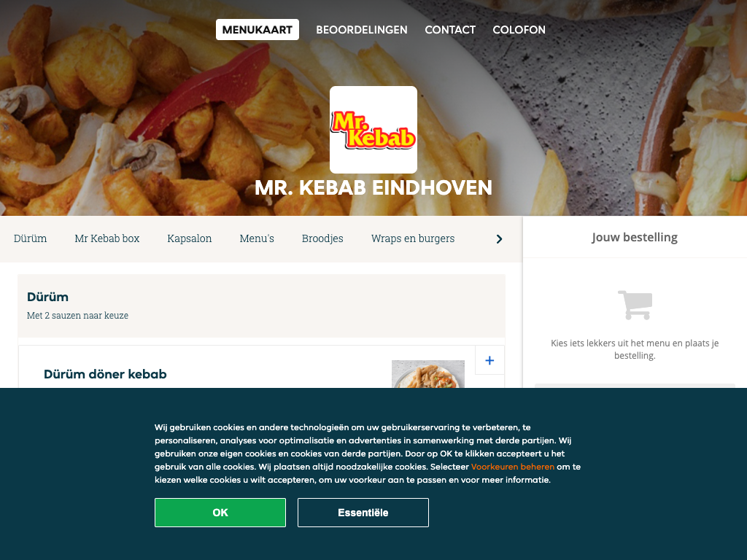747x560 pixels.
Task: Open the Voorkeuren beheren link
Action: (x=513, y=467)
